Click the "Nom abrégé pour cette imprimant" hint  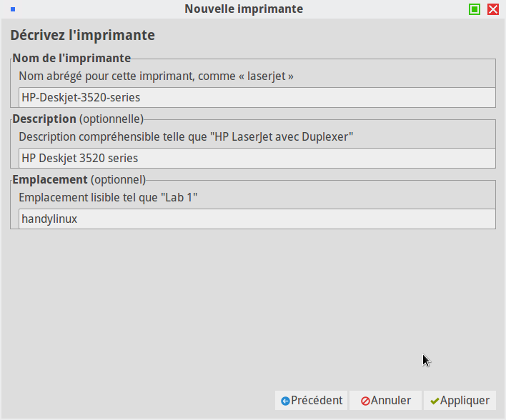click(157, 76)
